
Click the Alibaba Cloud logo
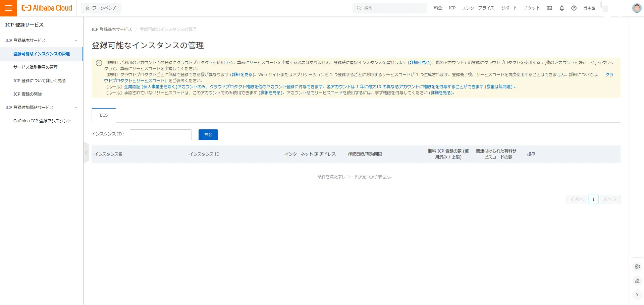tap(47, 8)
